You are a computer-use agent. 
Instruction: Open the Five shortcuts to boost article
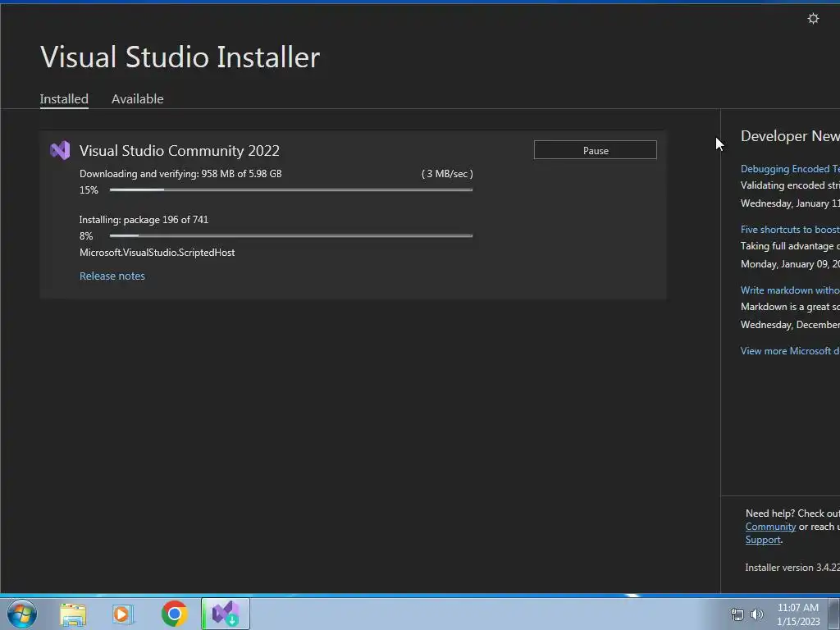coord(790,230)
